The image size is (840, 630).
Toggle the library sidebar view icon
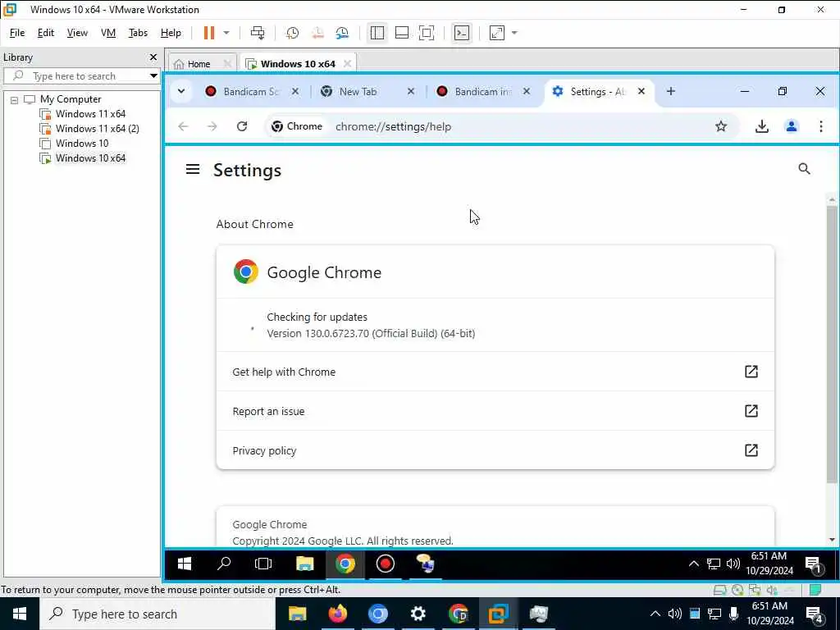(x=377, y=33)
